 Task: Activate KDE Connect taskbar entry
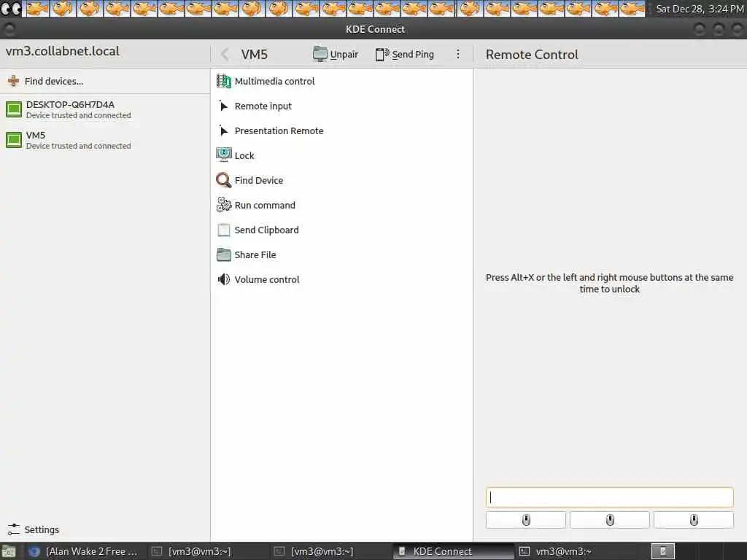pyautogui.click(x=454, y=551)
